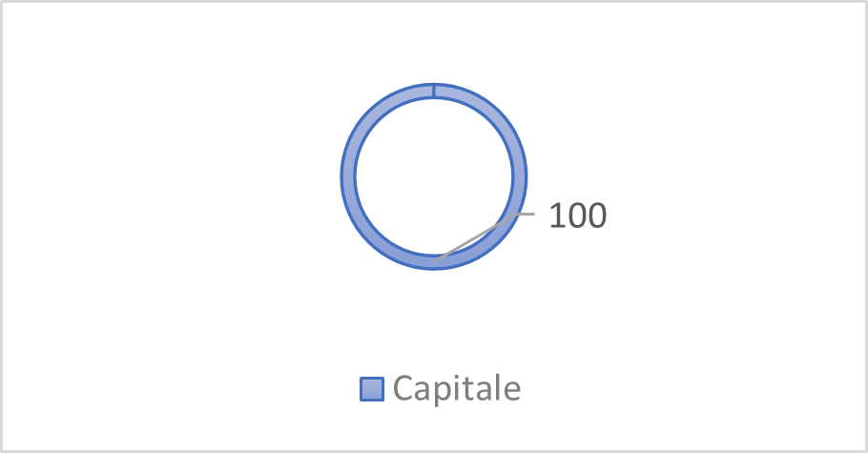Click the letter C in Capitale
The width and height of the screenshot is (868, 453).
[x=403, y=388]
